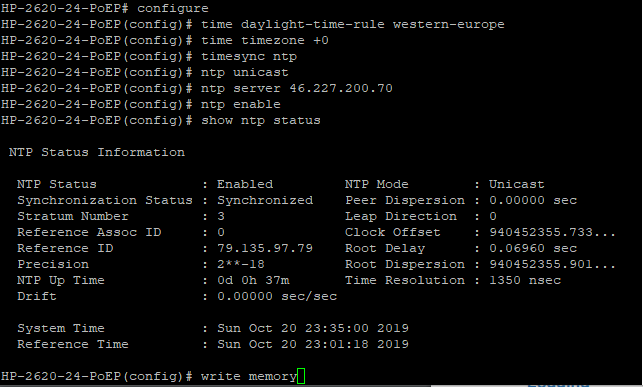
Task: Click Reference Time 'Sun Oct 20 23:01:18 2019'
Action: tap(313, 344)
